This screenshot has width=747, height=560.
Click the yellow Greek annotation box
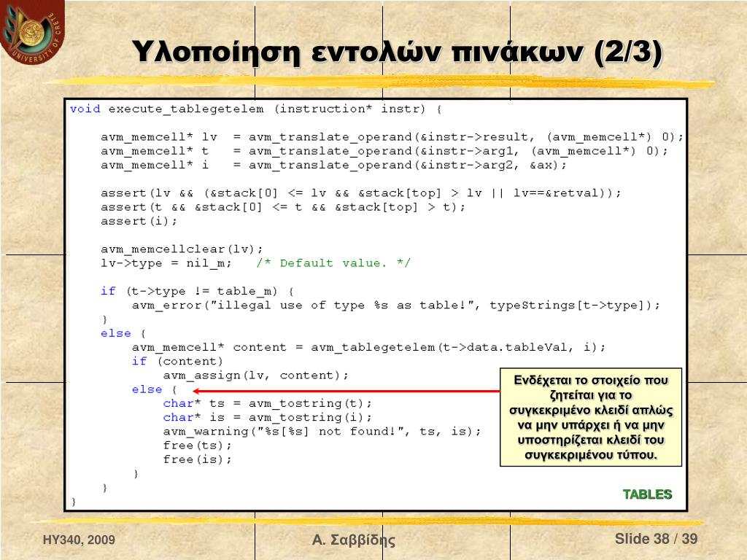click(x=591, y=417)
